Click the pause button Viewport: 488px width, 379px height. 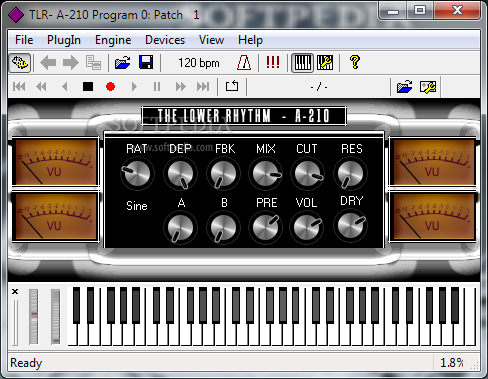tap(157, 87)
